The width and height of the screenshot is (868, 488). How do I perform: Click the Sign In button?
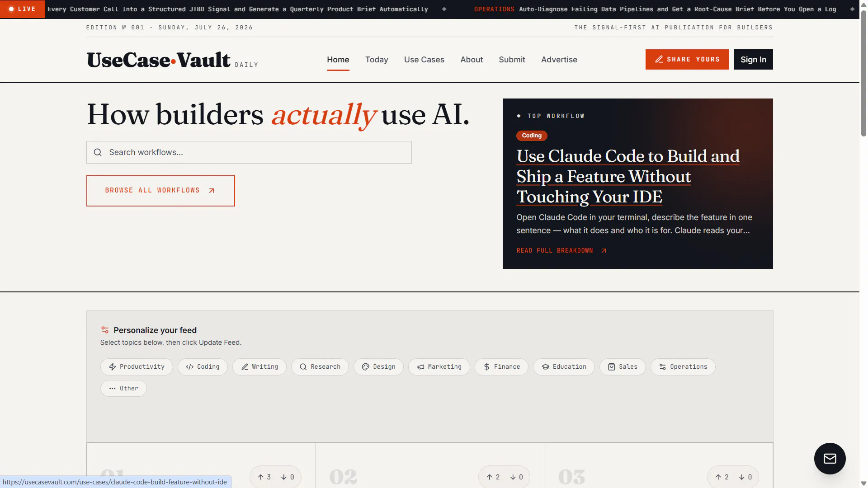pyautogui.click(x=753, y=60)
